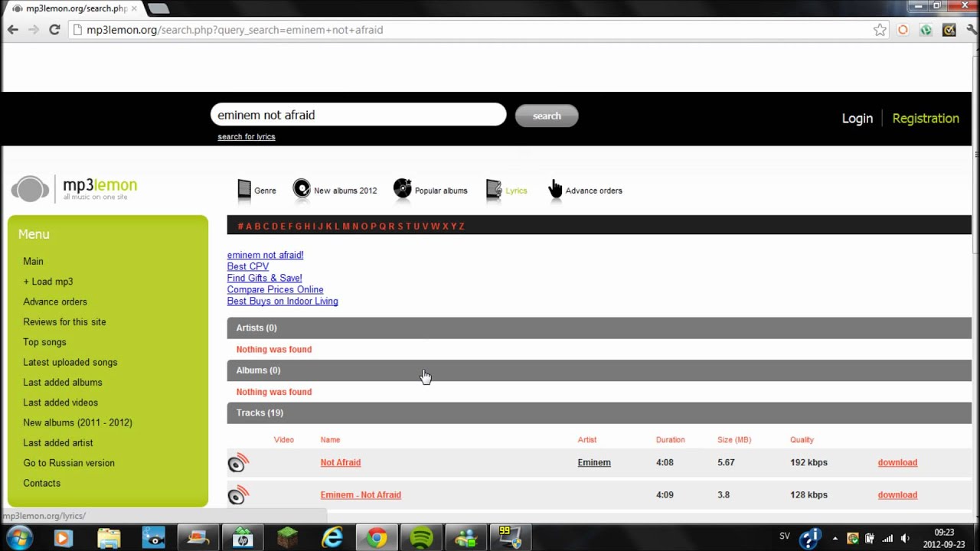Open Last added albums sidebar item
Viewport: 980px width, 551px height.
63,382
